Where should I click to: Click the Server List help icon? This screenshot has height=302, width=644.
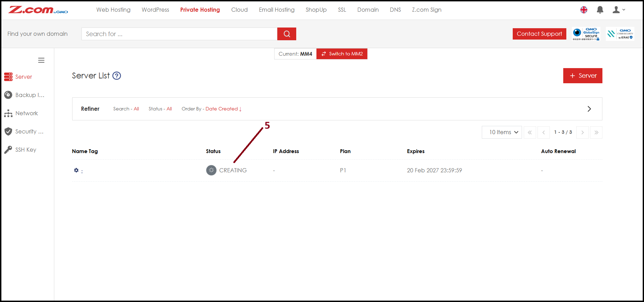pyautogui.click(x=117, y=76)
